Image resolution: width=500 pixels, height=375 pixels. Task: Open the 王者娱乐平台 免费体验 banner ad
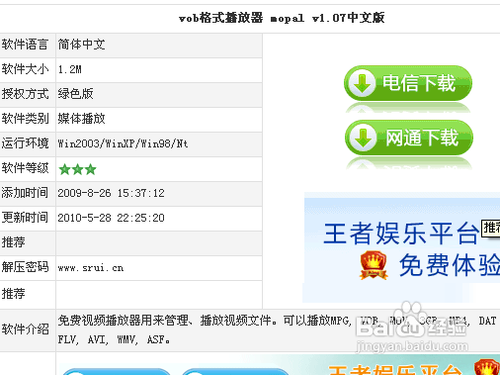pyautogui.click(x=402, y=248)
